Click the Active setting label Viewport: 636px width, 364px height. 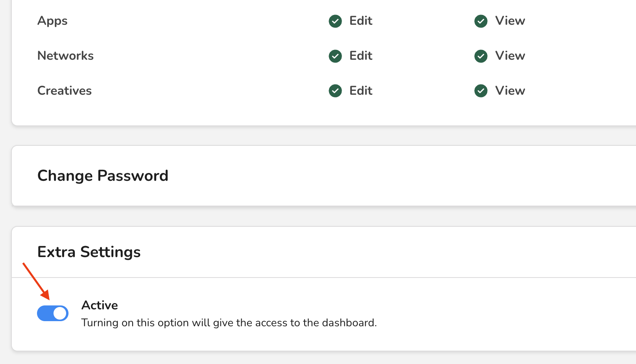(100, 305)
